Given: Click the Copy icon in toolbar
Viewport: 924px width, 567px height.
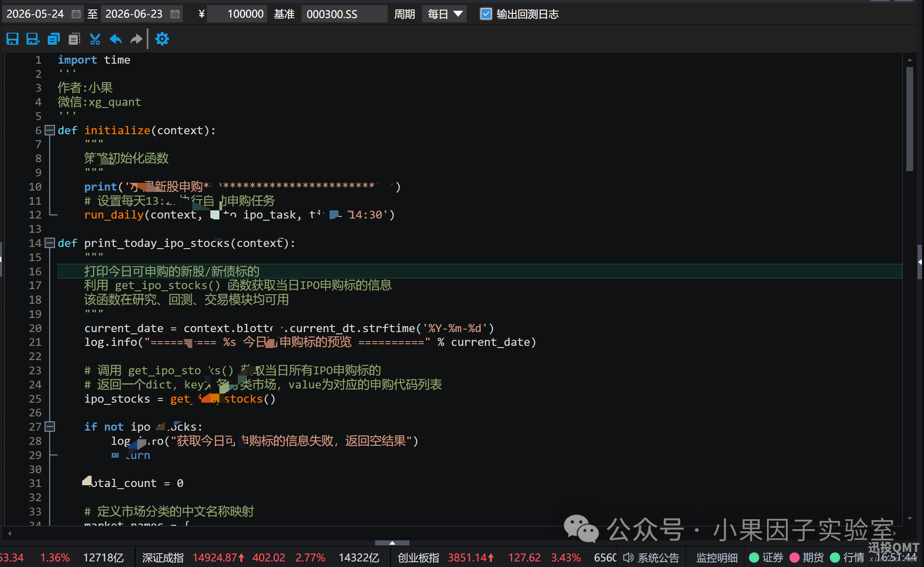Looking at the screenshot, I should point(53,39).
